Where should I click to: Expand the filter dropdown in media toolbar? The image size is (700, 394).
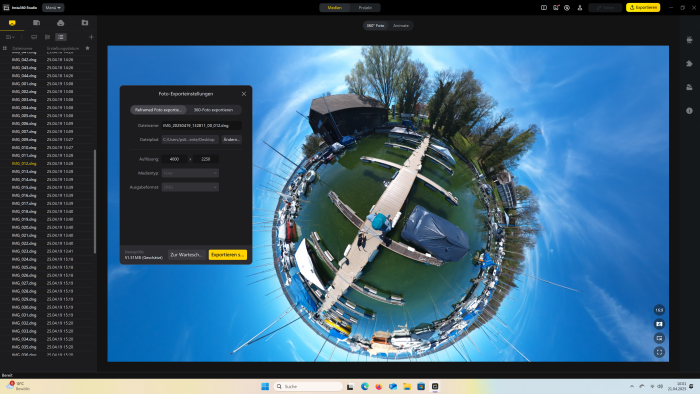(x=10, y=37)
